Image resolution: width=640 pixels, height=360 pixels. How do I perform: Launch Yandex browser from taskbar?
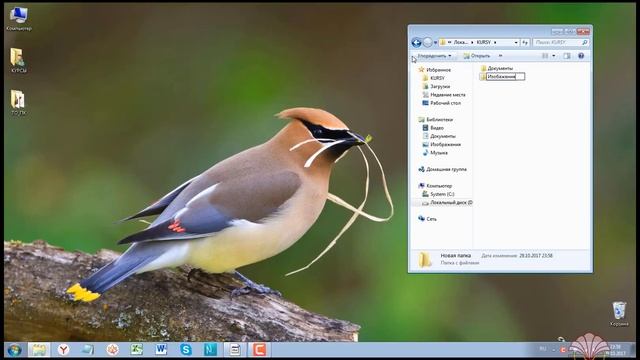point(63,350)
